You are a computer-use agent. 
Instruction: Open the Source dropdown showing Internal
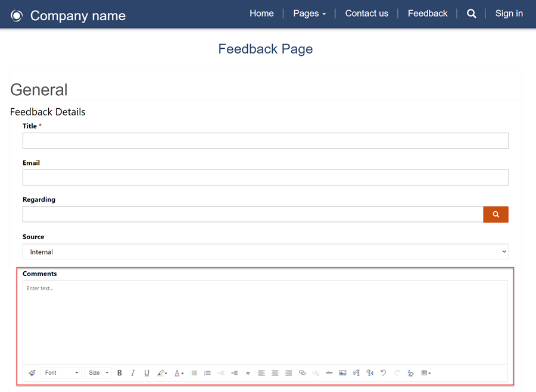pyautogui.click(x=265, y=251)
